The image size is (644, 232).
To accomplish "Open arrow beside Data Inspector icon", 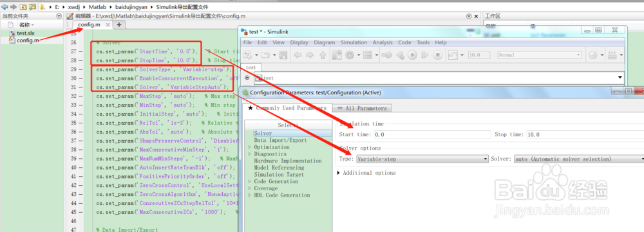I will (x=462, y=55).
